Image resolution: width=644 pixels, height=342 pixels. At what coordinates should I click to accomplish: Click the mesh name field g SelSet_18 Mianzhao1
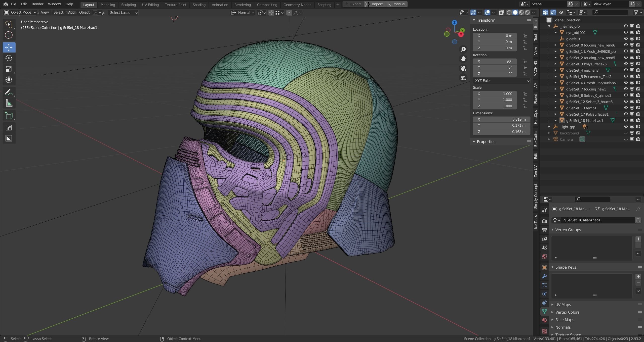597,220
